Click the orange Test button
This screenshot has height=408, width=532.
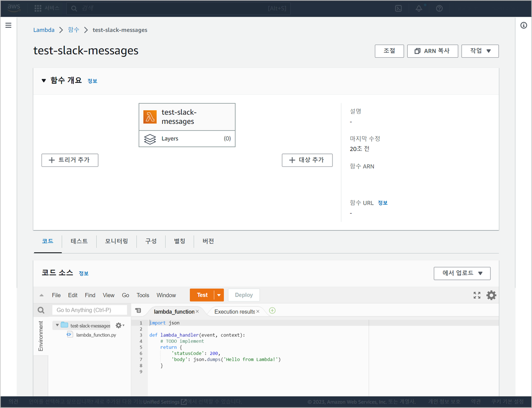[x=202, y=295]
